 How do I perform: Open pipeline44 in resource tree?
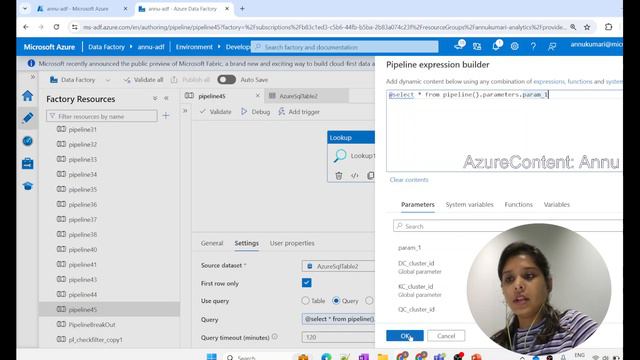click(x=83, y=294)
